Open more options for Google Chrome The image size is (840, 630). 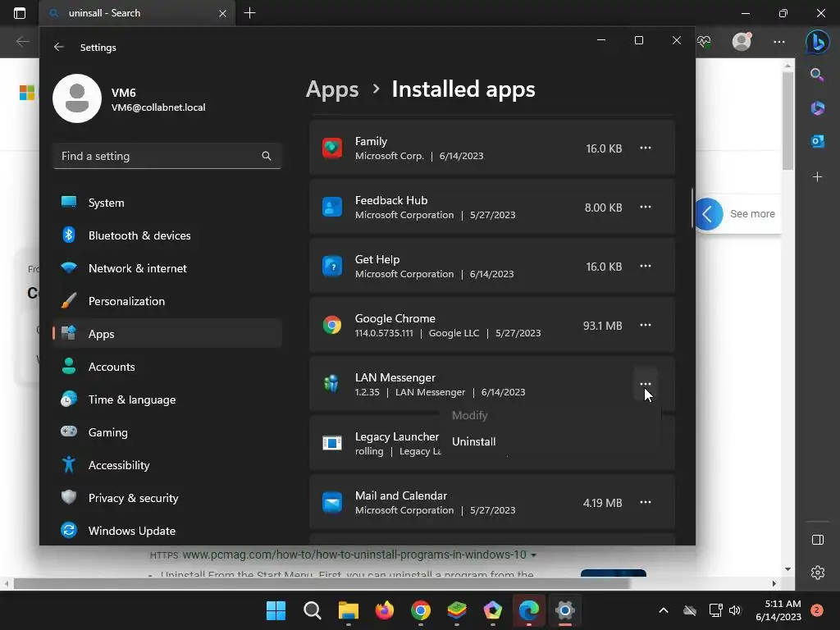tap(646, 325)
